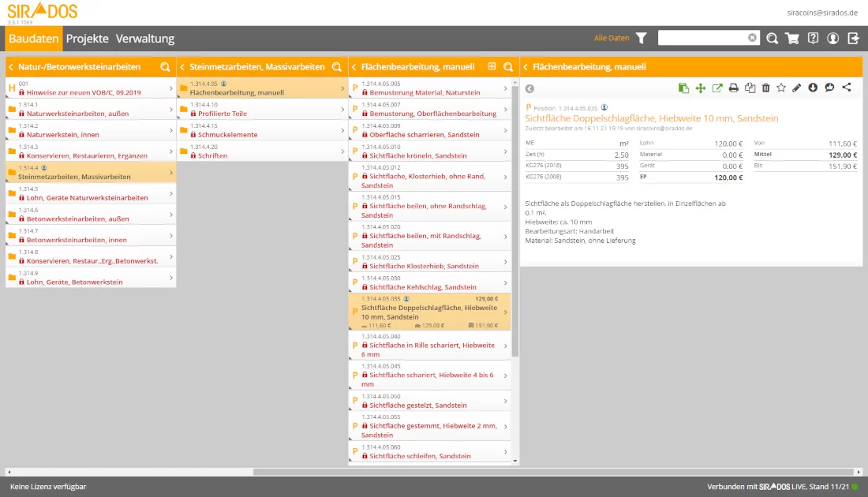
Task: Click the print icon in detail toolbar
Action: click(733, 88)
